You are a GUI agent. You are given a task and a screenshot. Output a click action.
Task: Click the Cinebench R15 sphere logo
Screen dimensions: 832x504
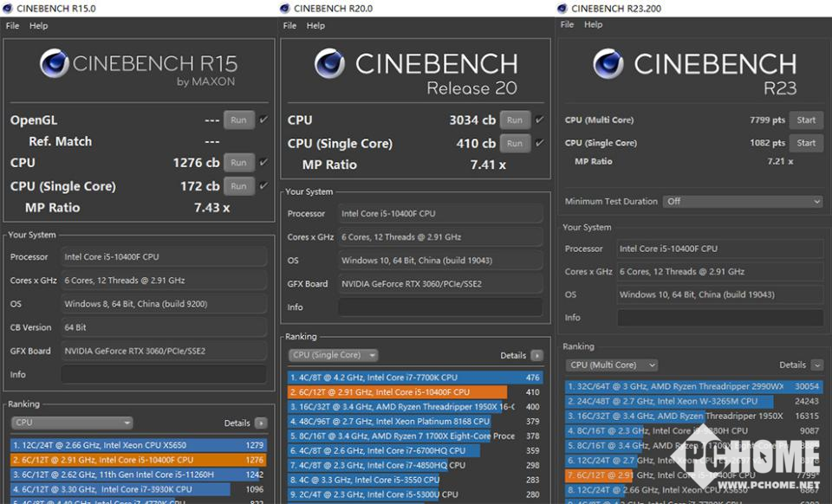(x=54, y=63)
